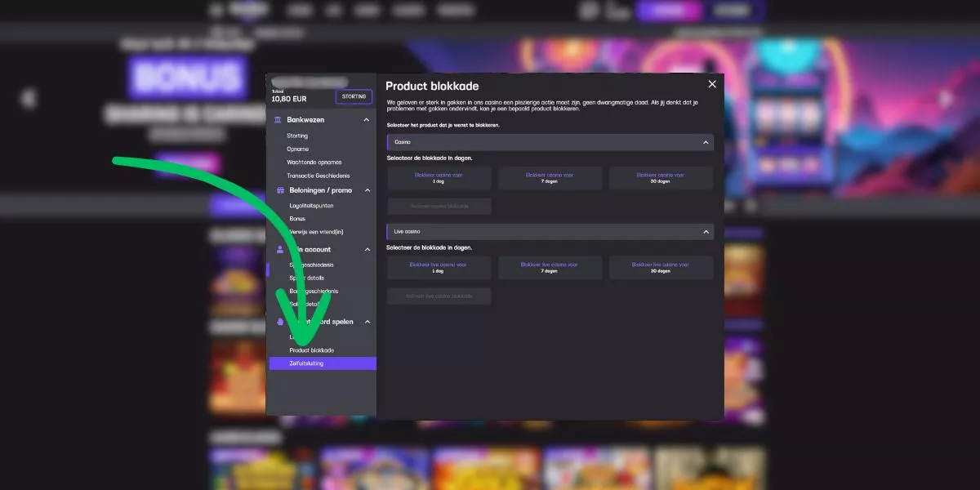Go to Wachtende opnames

(314, 163)
